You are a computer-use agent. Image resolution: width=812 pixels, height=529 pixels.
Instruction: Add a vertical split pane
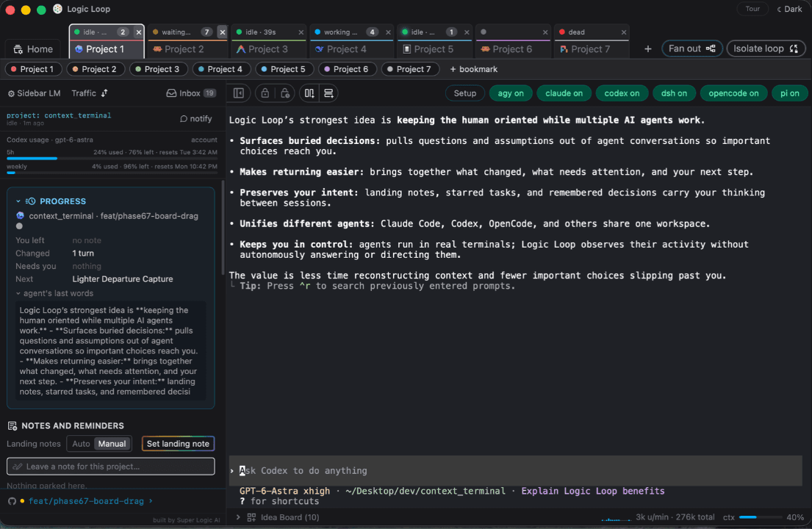(309, 93)
